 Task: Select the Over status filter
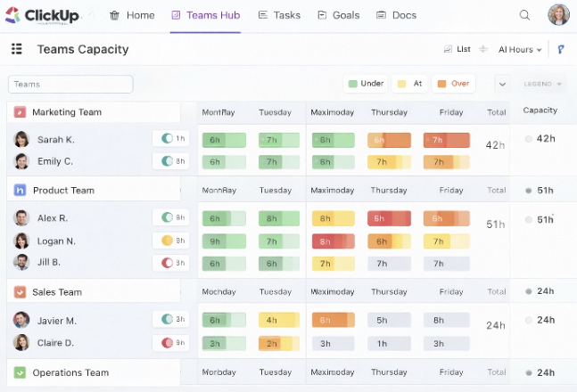(453, 84)
